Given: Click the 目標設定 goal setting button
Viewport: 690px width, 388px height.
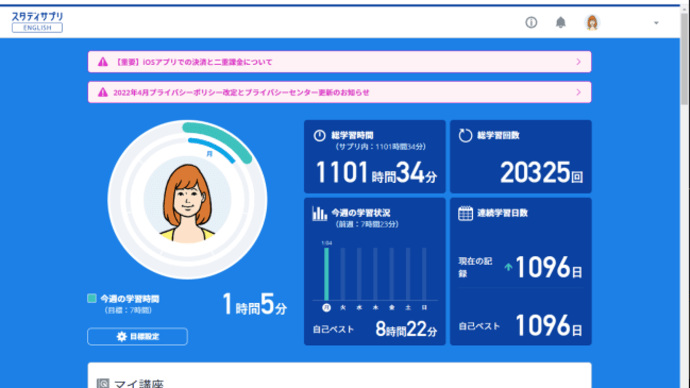Looking at the screenshot, I should 137,337.
